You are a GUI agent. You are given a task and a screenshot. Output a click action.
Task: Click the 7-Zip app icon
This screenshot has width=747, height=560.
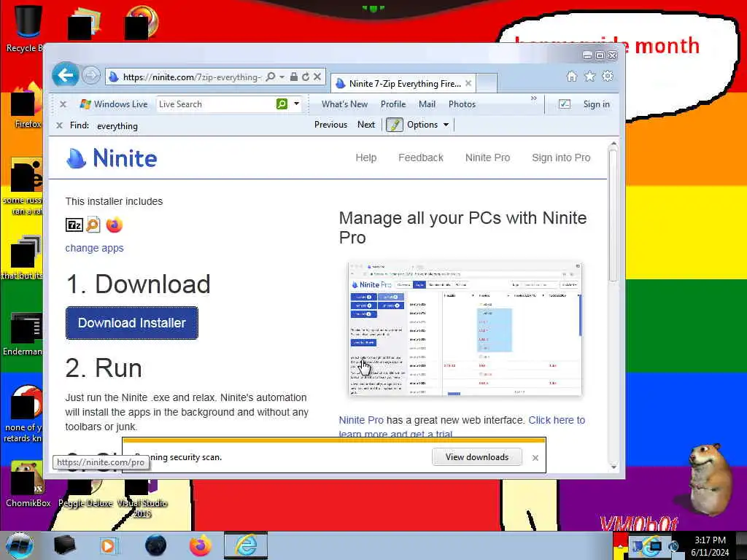[74, 225]
